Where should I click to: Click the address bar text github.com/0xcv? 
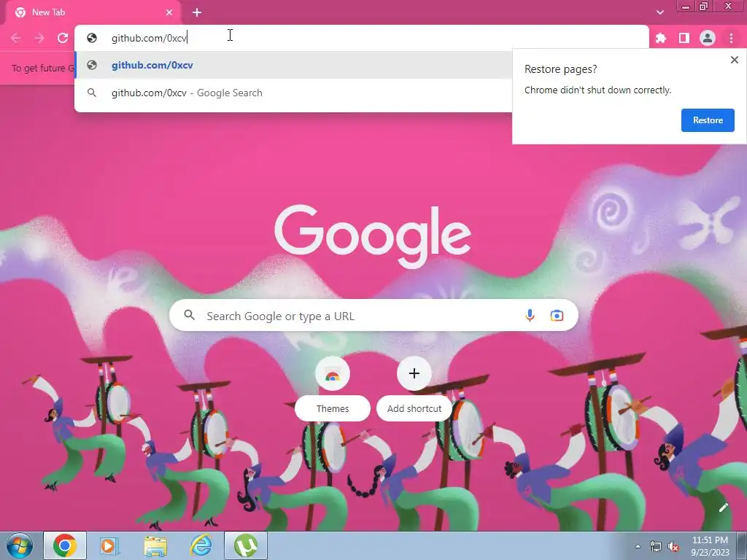(149, 38)
